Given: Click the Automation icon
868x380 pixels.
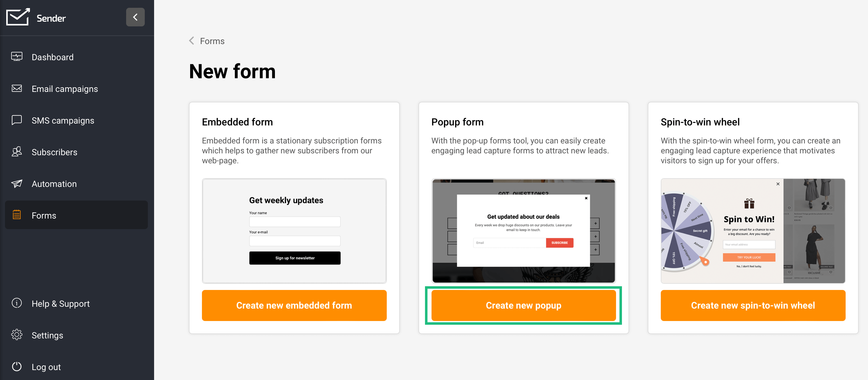Looking at the screenshot, I should pyautogui.click(x=16, y=184).
